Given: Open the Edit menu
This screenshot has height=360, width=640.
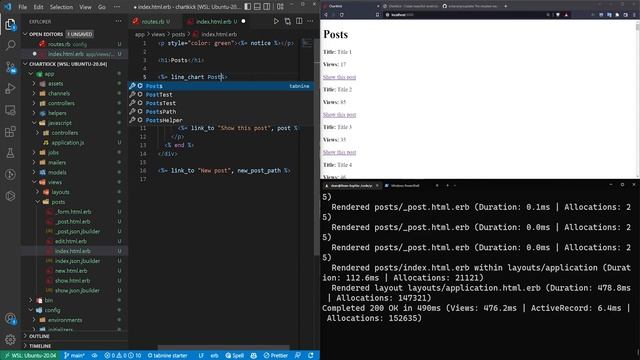Looking at the screenshot, I should 38,7.
